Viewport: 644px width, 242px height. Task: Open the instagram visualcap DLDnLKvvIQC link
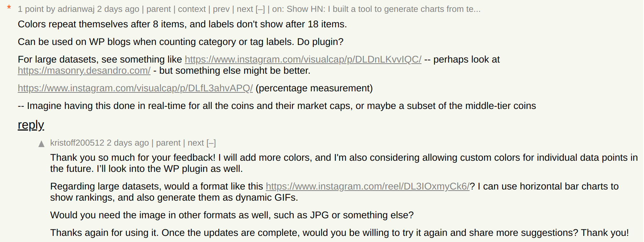click(303, 59)
